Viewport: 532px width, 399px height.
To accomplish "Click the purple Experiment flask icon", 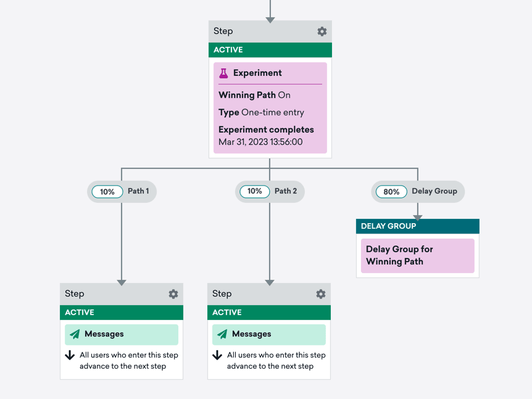I will tap(223, 73).
